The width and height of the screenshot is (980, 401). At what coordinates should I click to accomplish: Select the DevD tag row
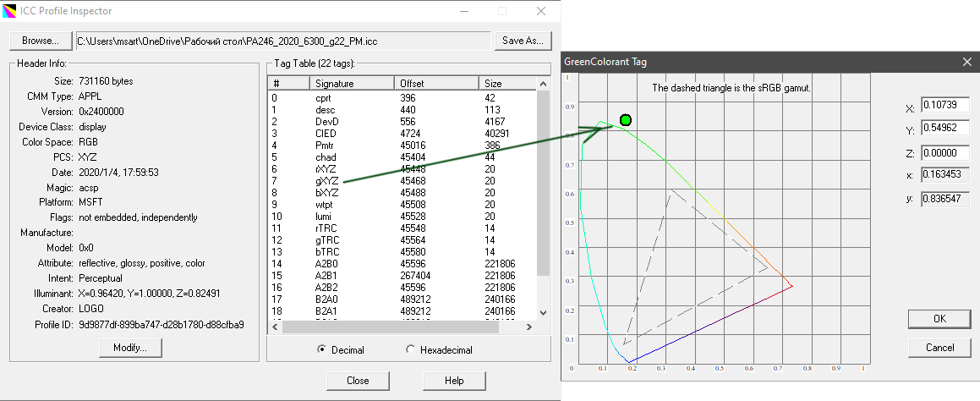point(402,121)
